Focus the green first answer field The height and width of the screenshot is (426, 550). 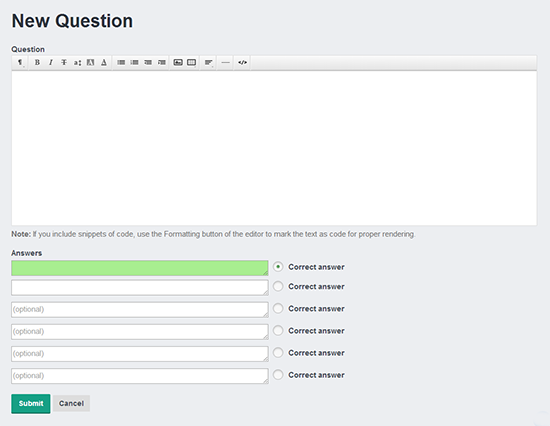140,268
